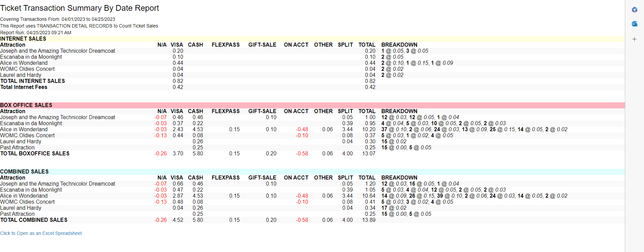Image resolution: width=644 pixels, height=252 pixels.
Task: Click the VISA column header in Internet Sales
Action: 177,45
